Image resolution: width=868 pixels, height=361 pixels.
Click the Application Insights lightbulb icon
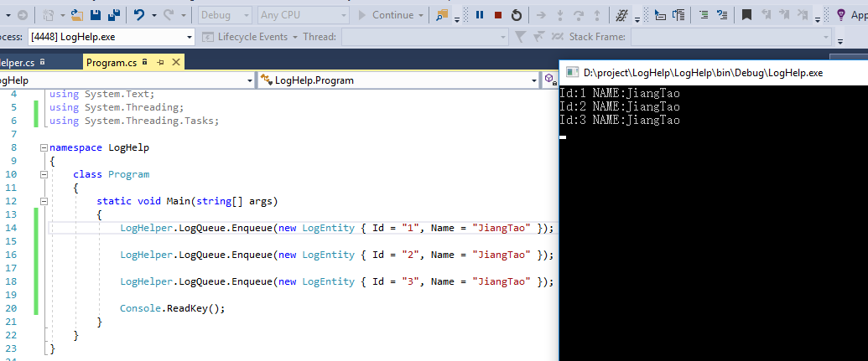coord(841,15)
